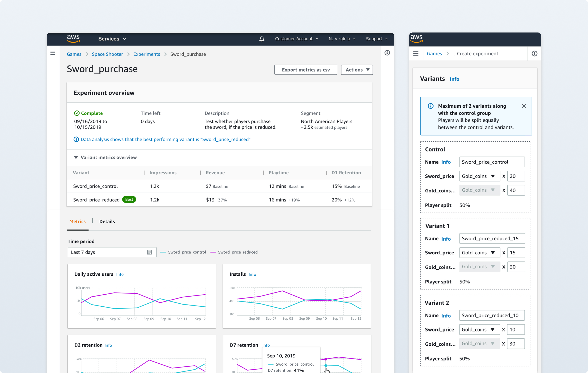Open Variant 2 Sword_price currency dropdown
The height and width of the screenshot is (373, 588).
(x=479, y=330)
